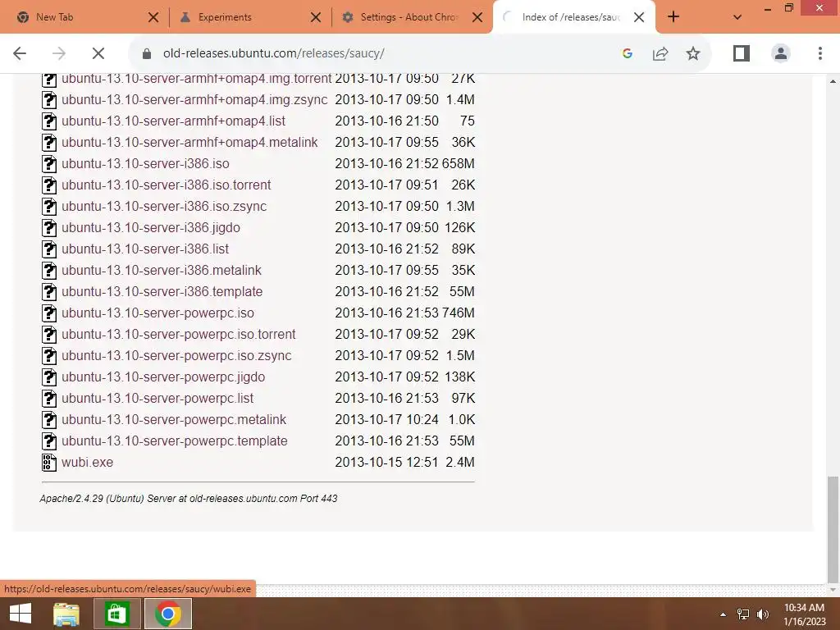Click the browser back arrow
The height and width of the screenshot is (630, 840).
tap(20, 53)
